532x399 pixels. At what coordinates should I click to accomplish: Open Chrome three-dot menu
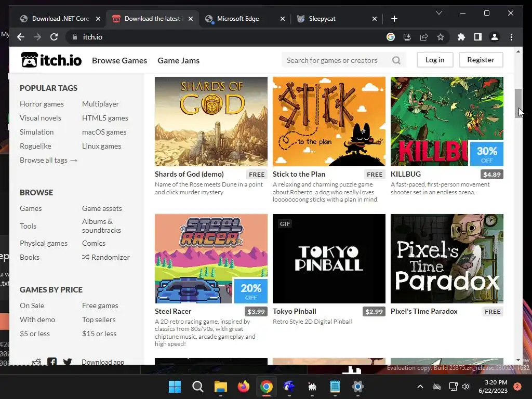pyautogui.click(x=511, y=37)
